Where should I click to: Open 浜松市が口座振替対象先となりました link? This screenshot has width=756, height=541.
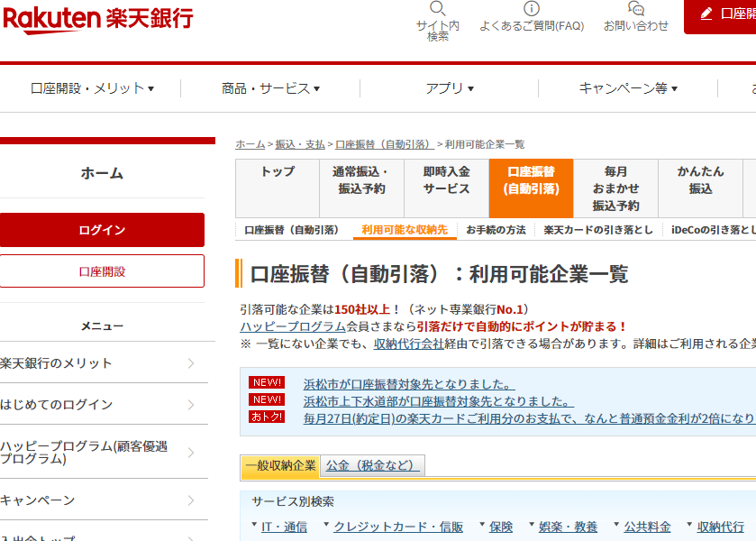409,384
